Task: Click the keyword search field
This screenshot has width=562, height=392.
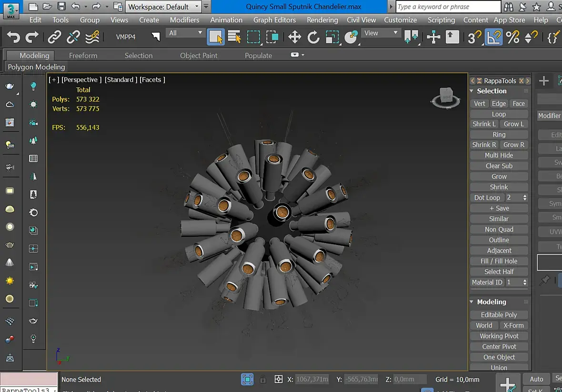Action: pyautogui.click(x=448, y=7)
